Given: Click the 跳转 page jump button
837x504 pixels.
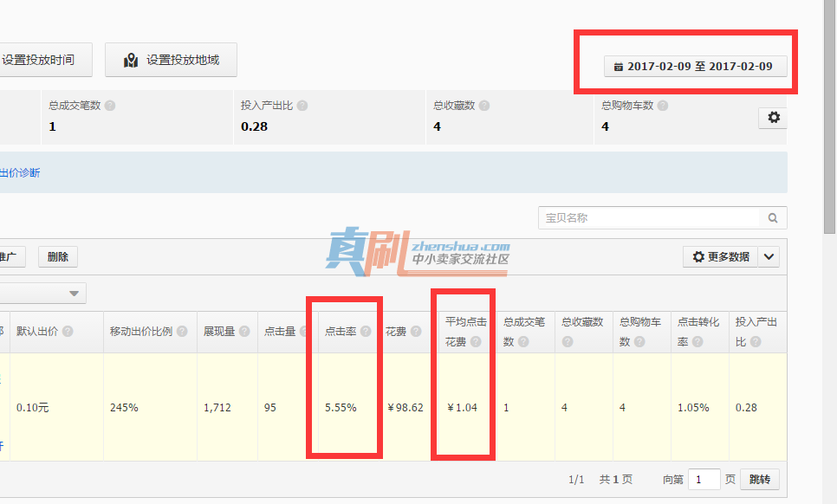Looking at the screenshot, I should tap(760, 480).
